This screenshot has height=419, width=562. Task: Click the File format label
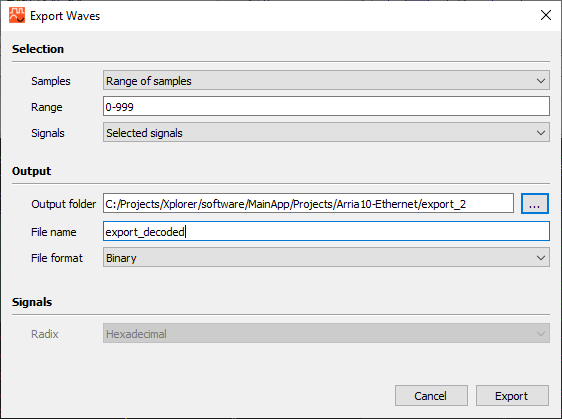[57, 258]
